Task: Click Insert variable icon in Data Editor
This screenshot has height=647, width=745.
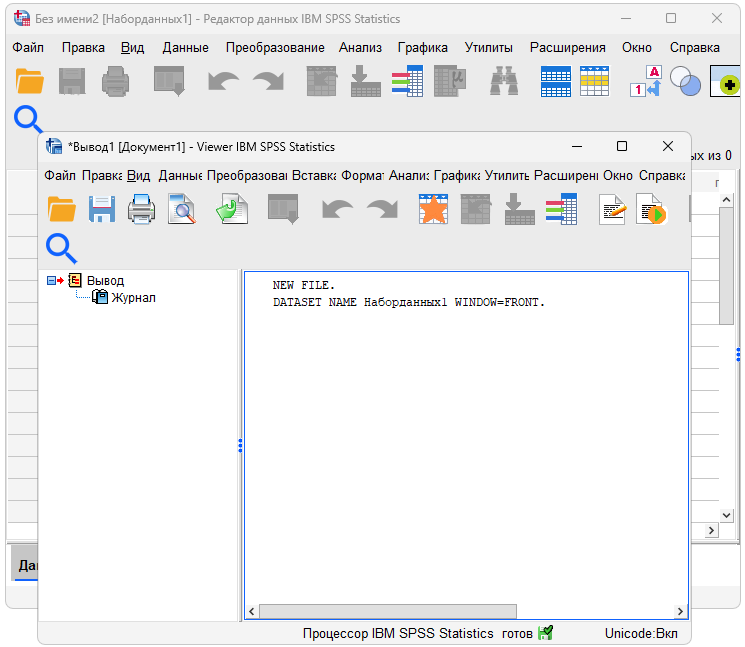Action: click(x=594, y=81)
